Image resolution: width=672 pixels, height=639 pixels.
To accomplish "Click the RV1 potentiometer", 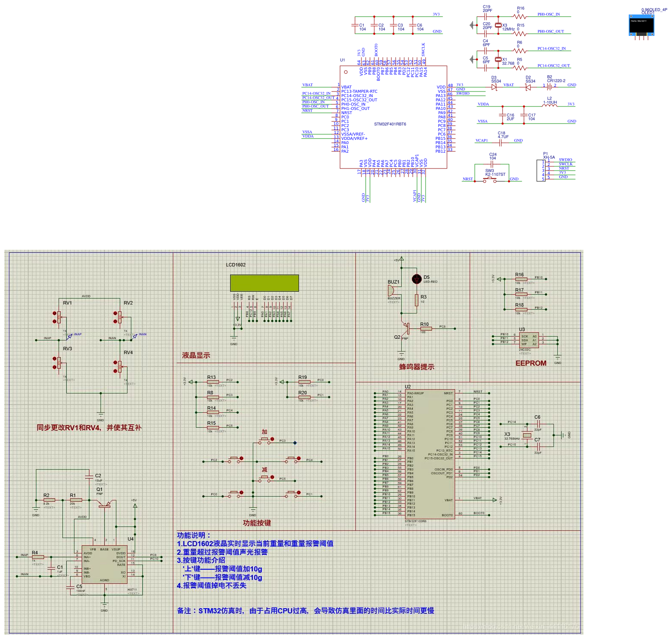I will [x=59, y=317].
